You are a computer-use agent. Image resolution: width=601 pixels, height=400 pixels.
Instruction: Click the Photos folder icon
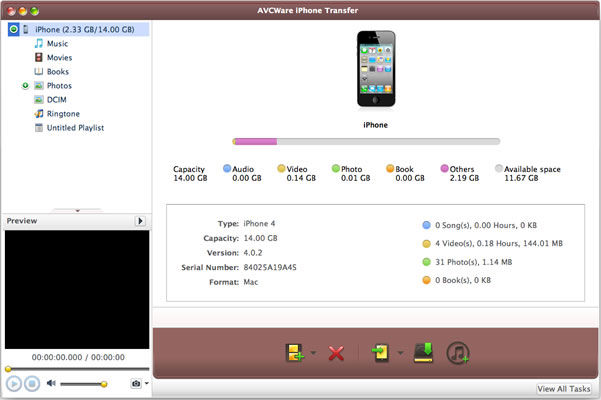[x=39, y=85]
